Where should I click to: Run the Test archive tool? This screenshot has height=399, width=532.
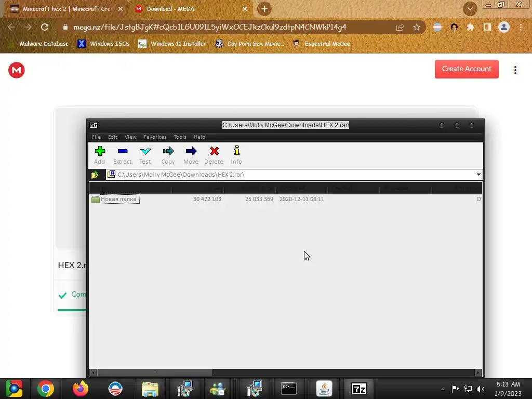click(145, 155)
